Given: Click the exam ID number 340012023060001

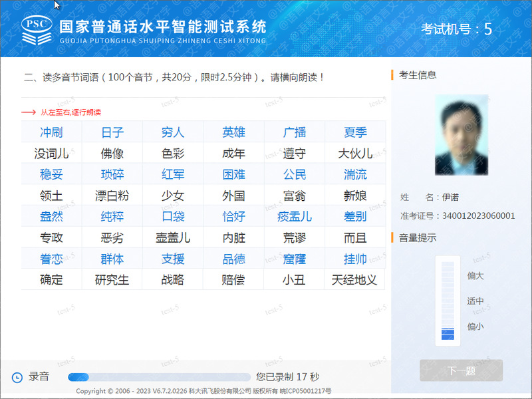Looking at the screenshot, I should point(478,215).
